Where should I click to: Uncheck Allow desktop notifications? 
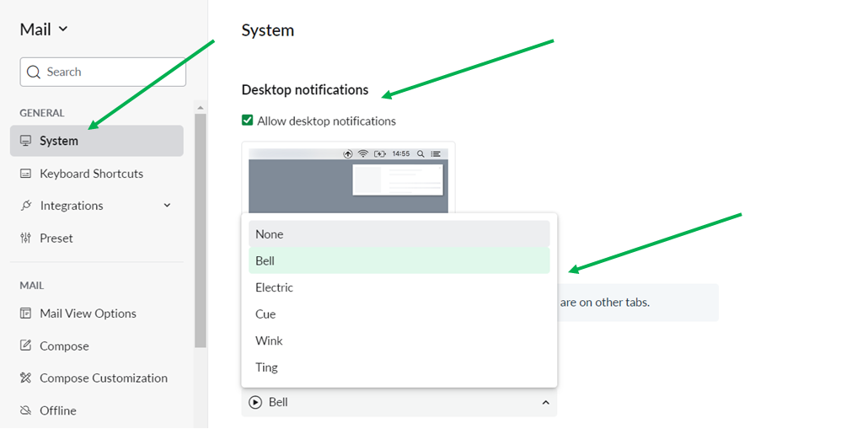pos(248,121)
